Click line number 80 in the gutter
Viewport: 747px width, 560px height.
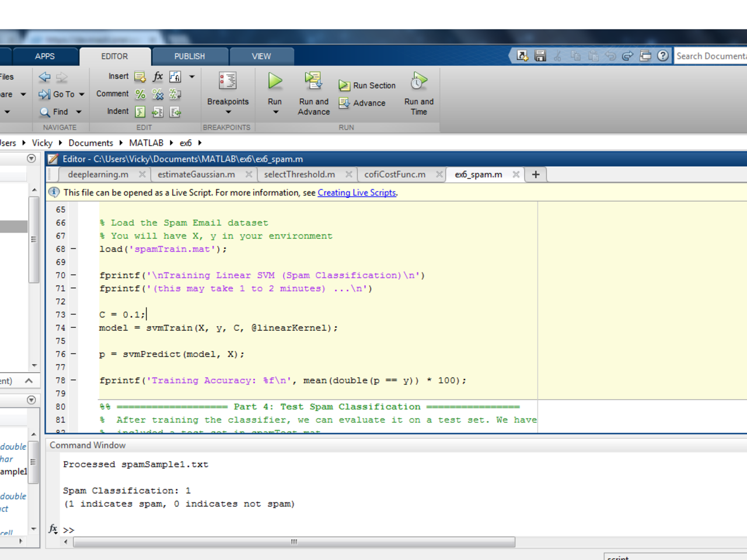[61, 407]
